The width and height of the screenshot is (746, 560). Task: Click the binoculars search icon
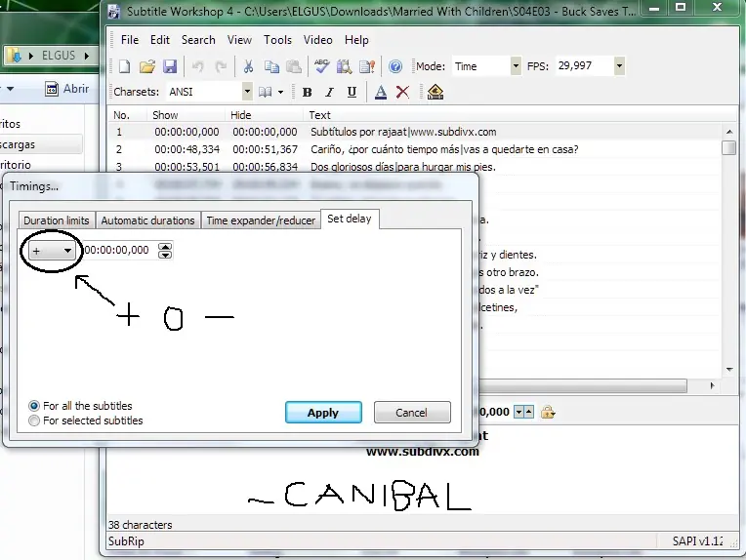click(x=344, y=66)
